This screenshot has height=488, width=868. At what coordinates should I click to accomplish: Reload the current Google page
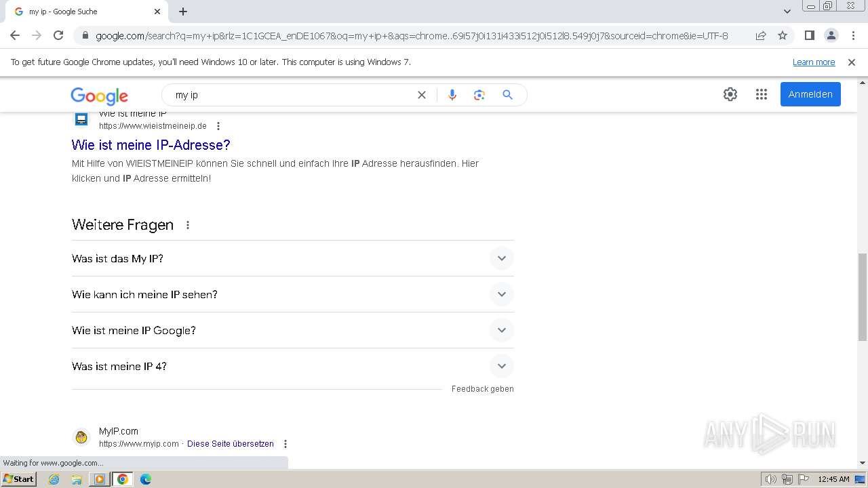pyautogui.click(x=58, y=35)
